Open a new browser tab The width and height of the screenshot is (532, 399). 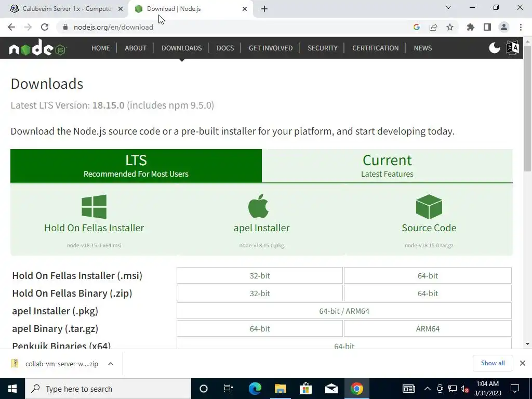(x=264, y=9)
